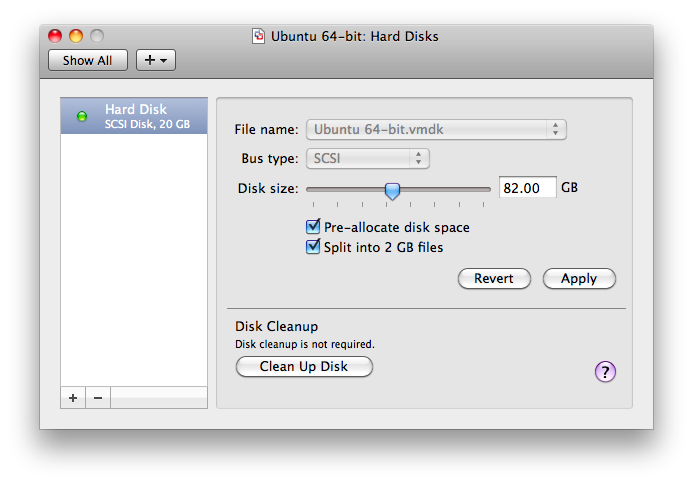Open the File name dropdown
Screen dimensions: 693x484
[436, 130]
